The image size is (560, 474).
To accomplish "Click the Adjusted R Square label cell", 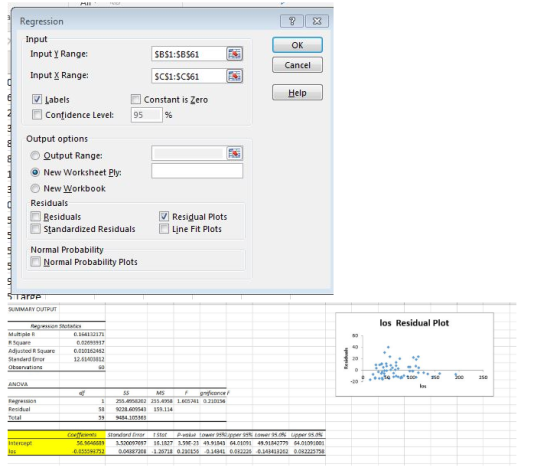I will (31, 351).
